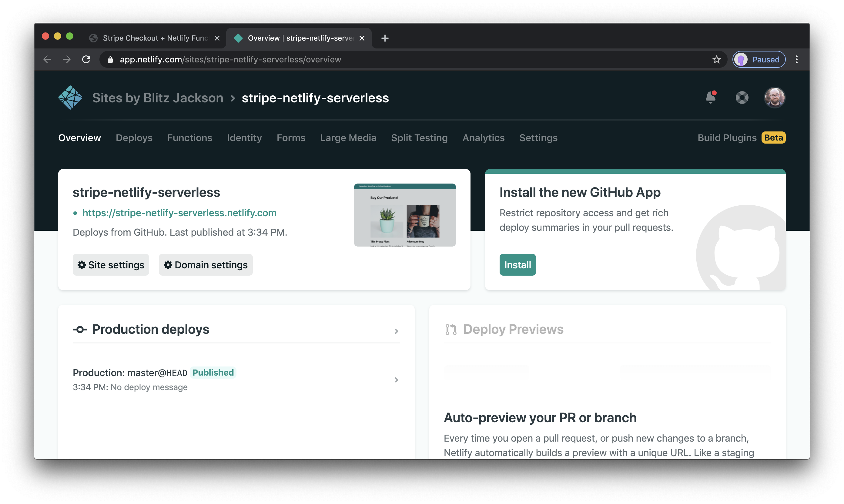Click the help life-ring icon
This screenshot has height=504, width=844.
(742, 98)
